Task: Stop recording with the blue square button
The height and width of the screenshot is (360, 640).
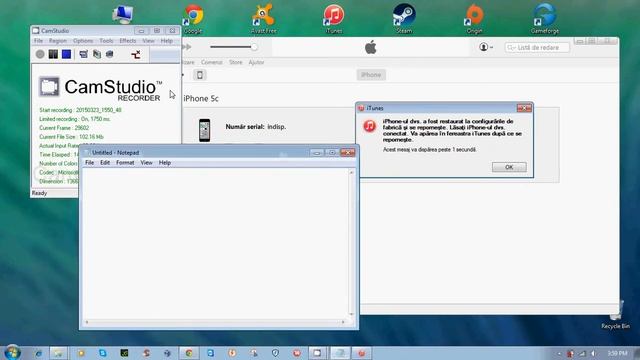Action: point(67,54)
